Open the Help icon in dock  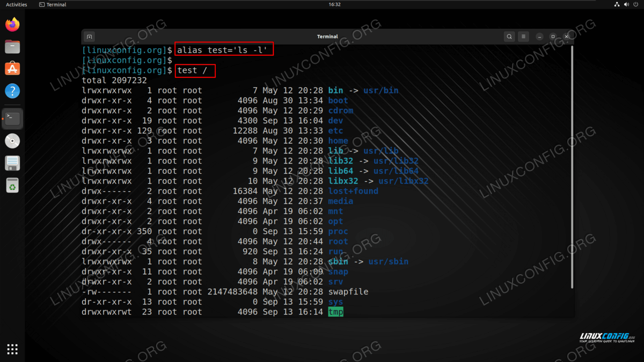(12, 91)
